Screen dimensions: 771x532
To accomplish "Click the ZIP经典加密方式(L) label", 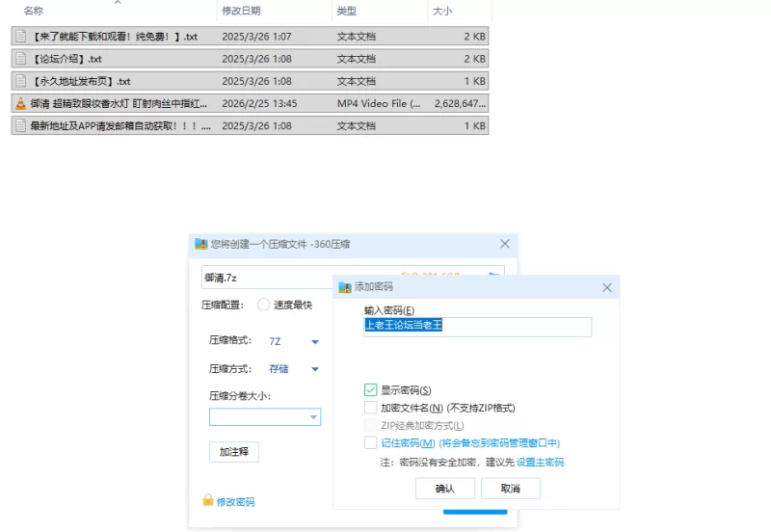I will click(x=422, y=425).
